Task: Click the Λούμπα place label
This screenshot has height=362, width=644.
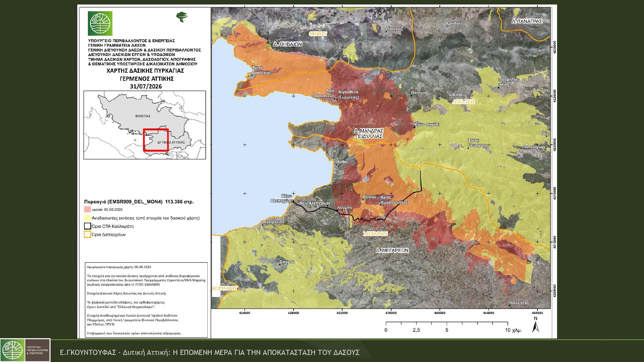Action: click(x=345, y=208)
